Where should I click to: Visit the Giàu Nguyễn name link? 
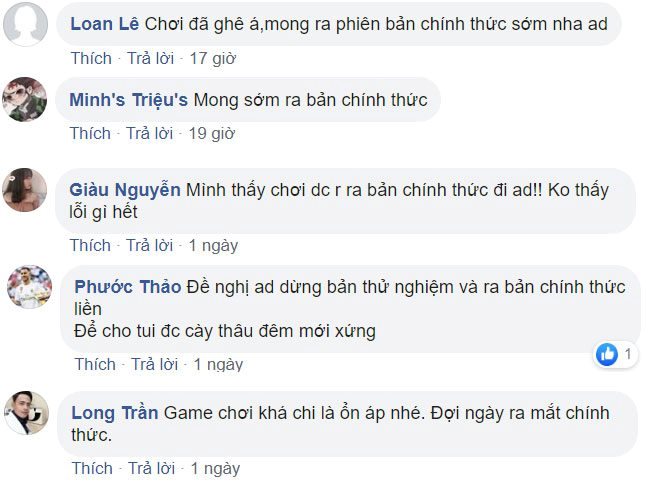pos(125,189)
